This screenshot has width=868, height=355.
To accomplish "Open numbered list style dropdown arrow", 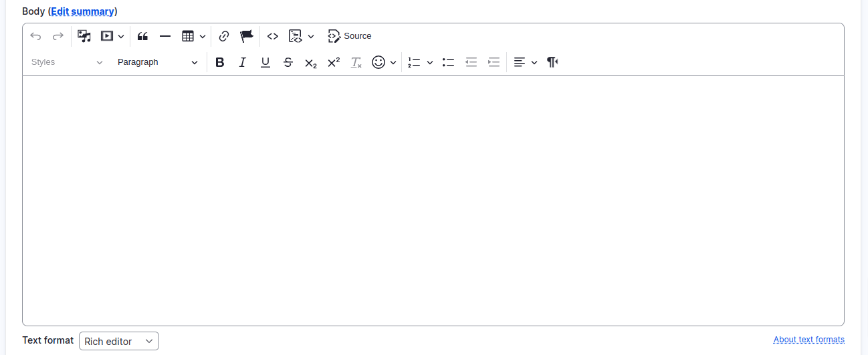I will [x=430, y=62].
